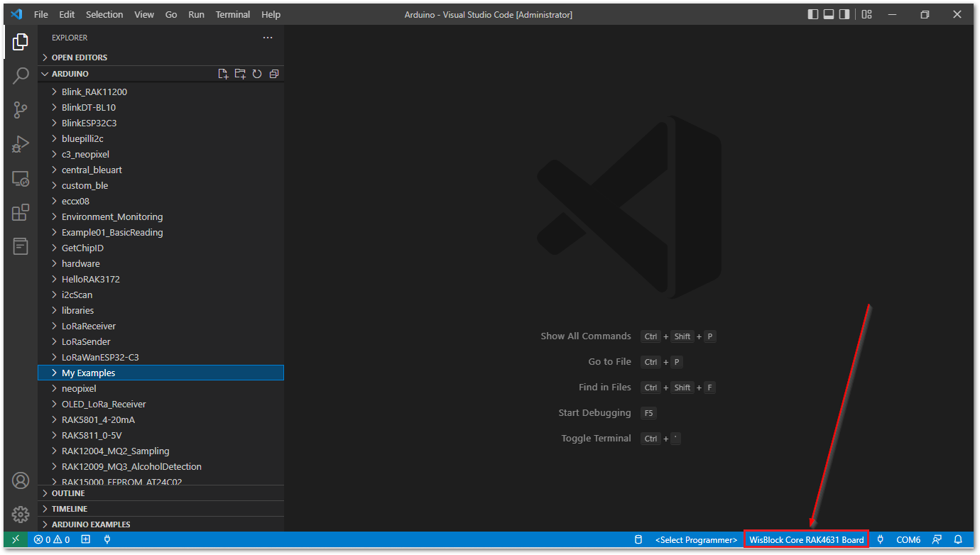Click <Select Programmer> in status bar

696,539
